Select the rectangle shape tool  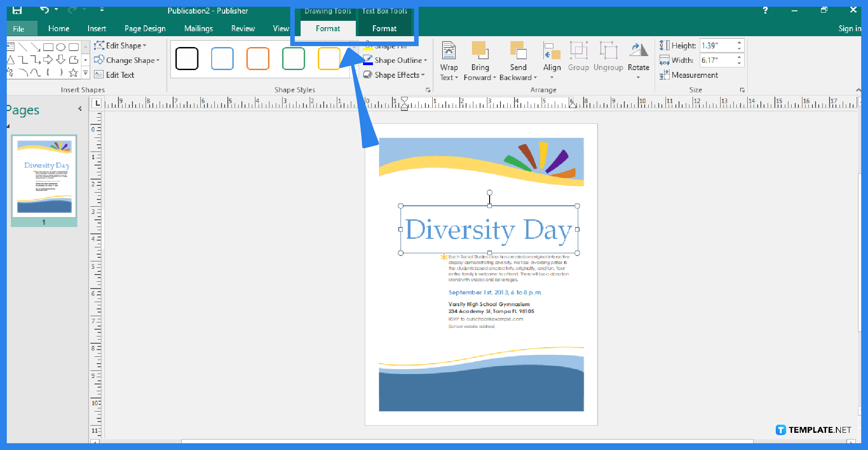(x=49, y=47)
